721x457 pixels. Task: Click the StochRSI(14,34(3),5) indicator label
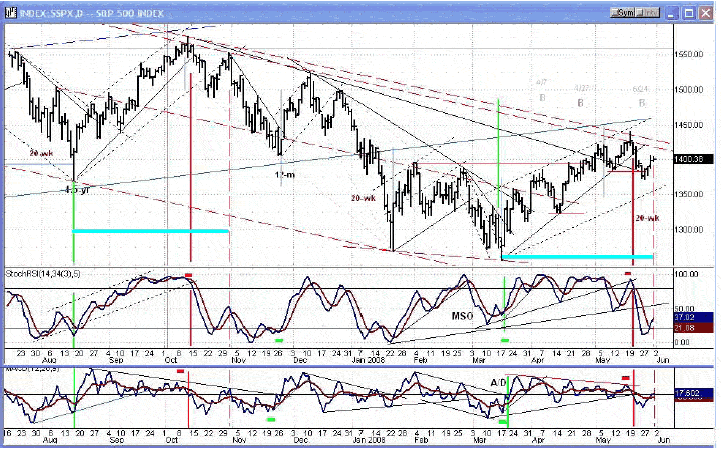point(43,274)
